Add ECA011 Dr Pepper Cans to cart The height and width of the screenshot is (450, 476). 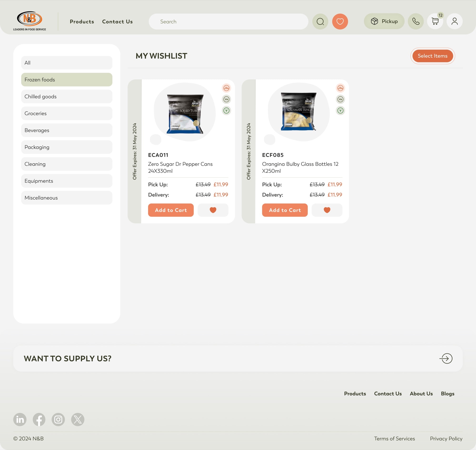[171, 210]
